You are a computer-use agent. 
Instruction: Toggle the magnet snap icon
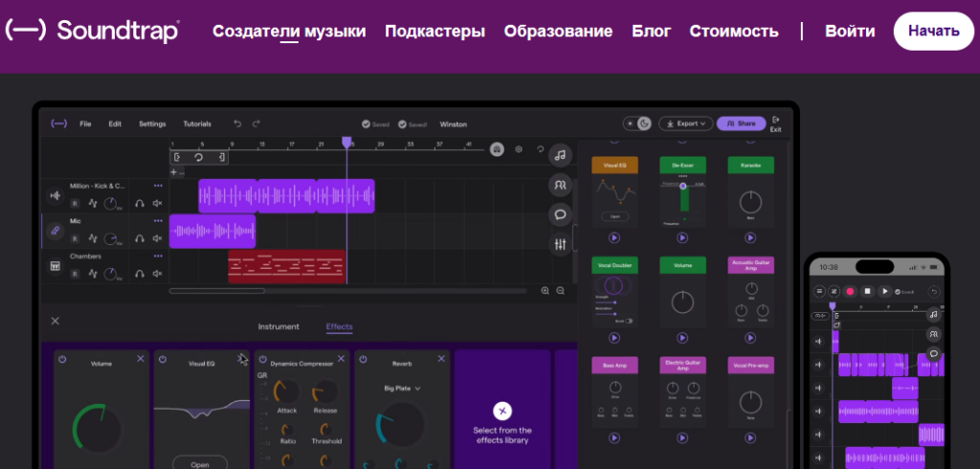point(497,149)
